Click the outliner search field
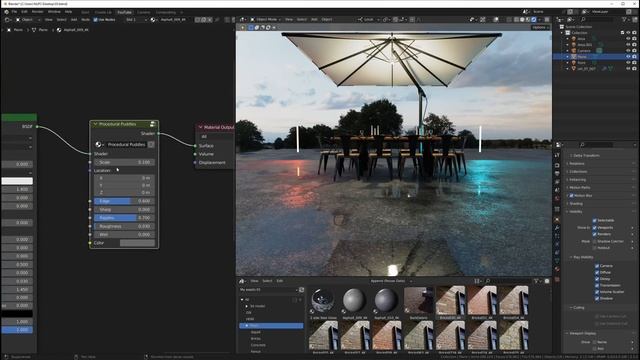 tap(596, 19)
